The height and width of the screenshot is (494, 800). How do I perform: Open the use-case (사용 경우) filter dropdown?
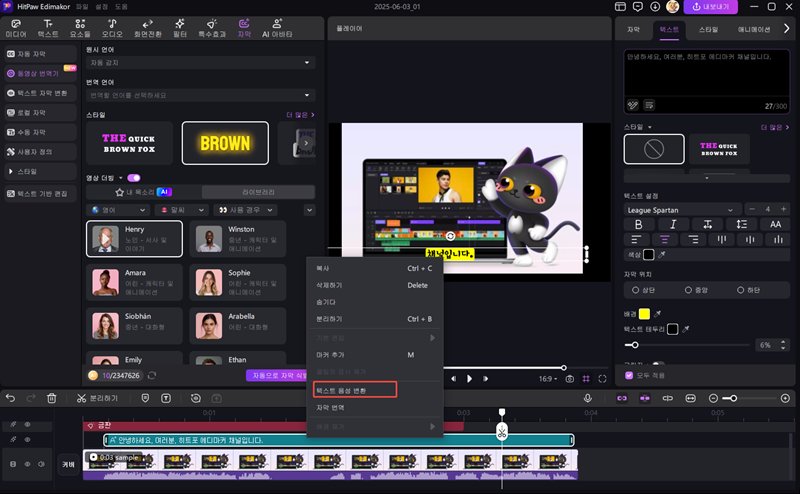click(246, 210)
